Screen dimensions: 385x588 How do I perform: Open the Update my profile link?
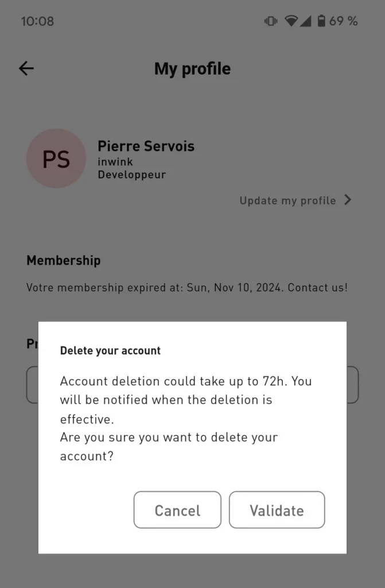(x=287, y=200)
